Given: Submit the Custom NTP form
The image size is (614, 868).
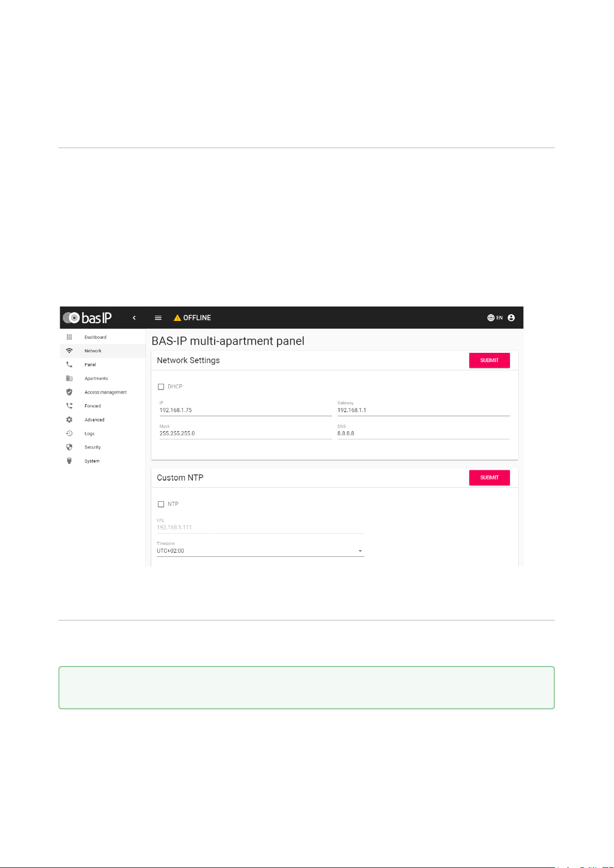Looking at the screenshot, I should (x=489, y=478).
